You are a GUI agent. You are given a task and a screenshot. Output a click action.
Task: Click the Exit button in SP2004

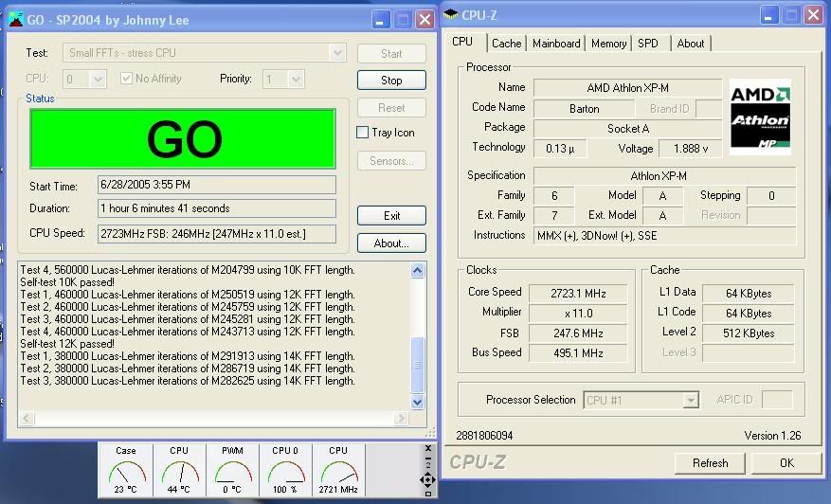391,216
